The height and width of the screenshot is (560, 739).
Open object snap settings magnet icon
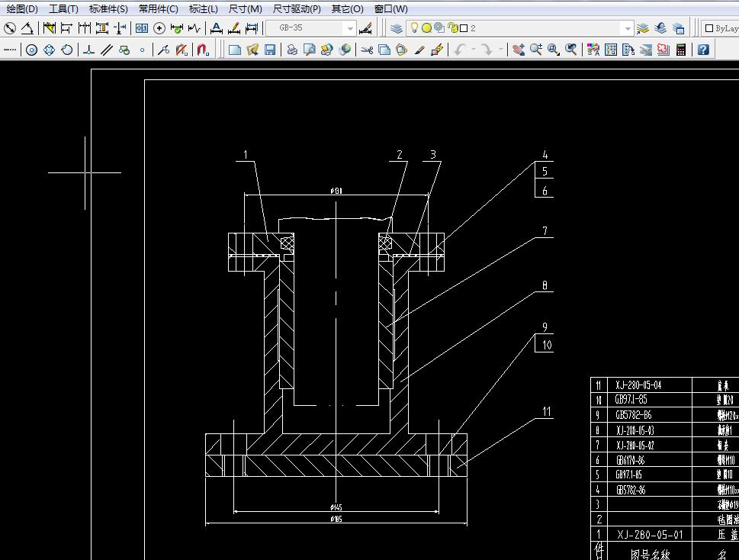[203, 50]
